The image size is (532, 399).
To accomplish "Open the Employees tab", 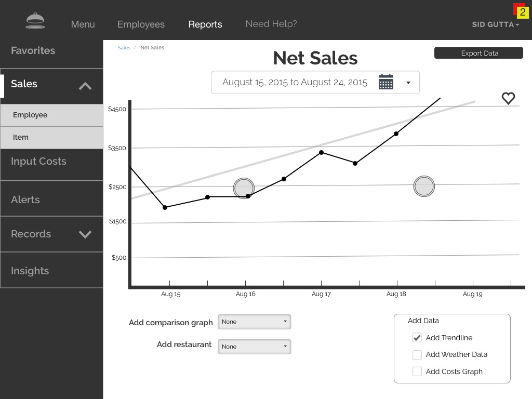I will (141, 24).
